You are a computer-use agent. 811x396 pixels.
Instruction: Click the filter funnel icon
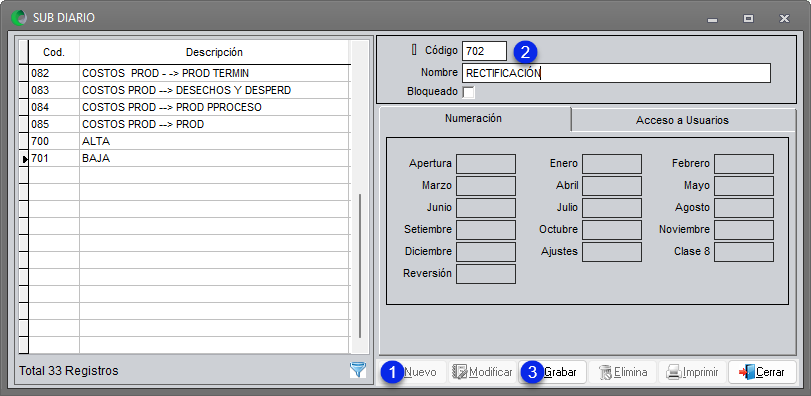pos(357,370)
